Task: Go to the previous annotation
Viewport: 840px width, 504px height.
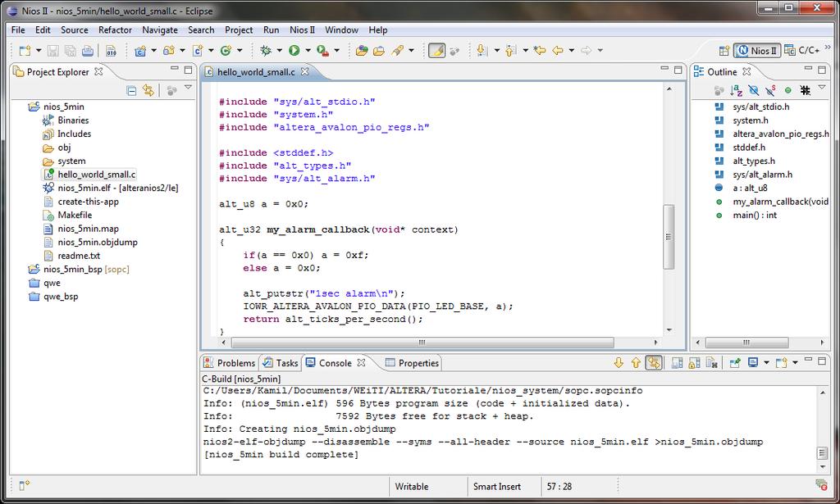Action: (510, 50)
